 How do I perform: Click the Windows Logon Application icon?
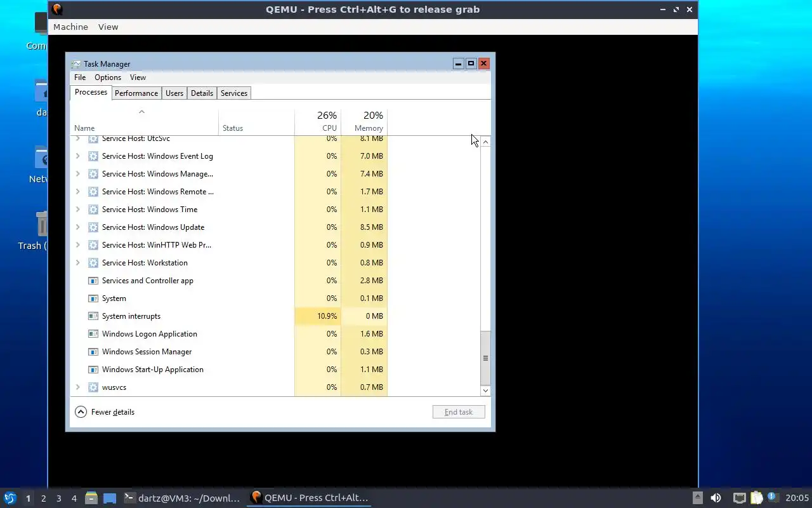coord(93,334)
